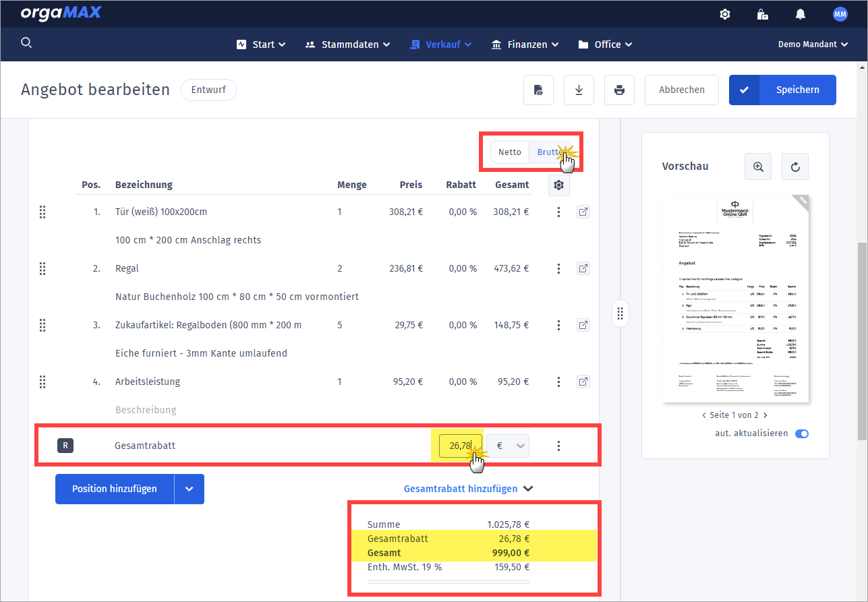The image size is (868, 602).
Task: Expand Position hinzufügen arrow dropdown
Action: tap(190, 489)
